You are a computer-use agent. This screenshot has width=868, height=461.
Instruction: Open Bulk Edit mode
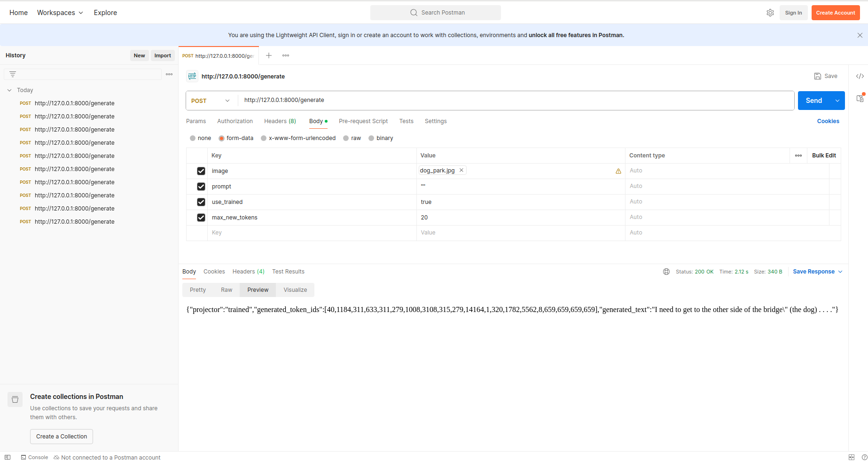coord(824,156)
